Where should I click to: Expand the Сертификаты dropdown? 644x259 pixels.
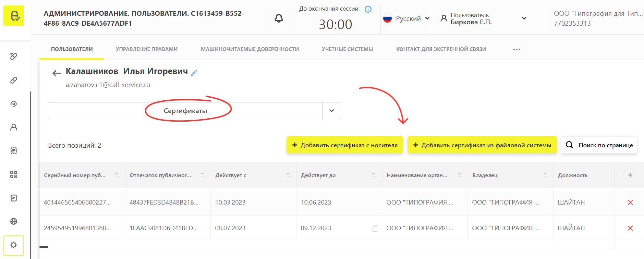coord(331,111)
